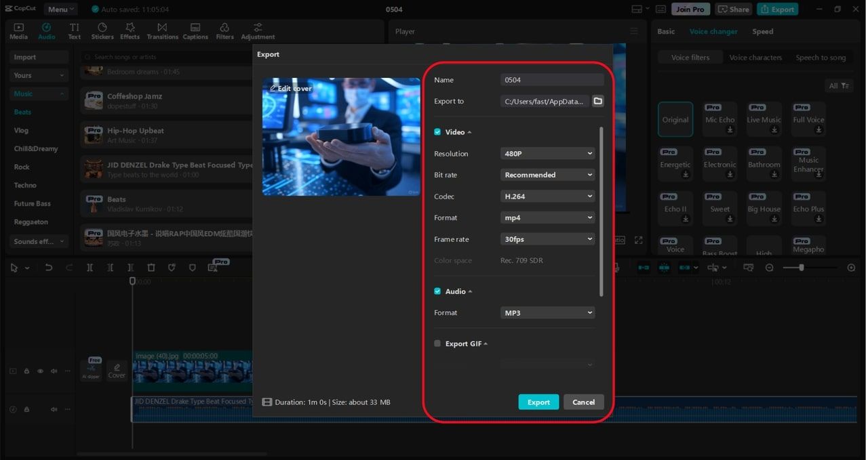Viewport: 868px width, 460px height.
Task: Click the marker shield icon in timeline toolbar
Action: [x=192, y=268]
